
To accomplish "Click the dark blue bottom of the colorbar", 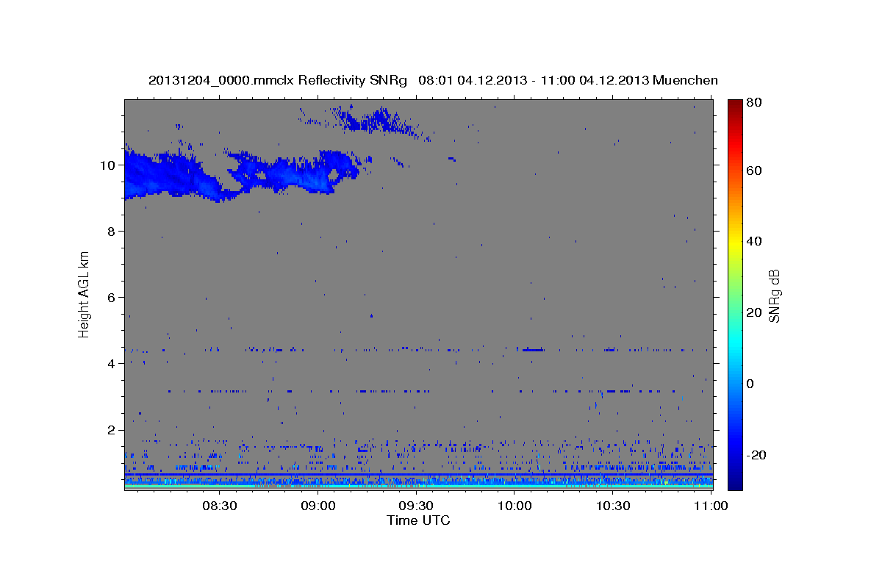I will click(x=735, y=481).
